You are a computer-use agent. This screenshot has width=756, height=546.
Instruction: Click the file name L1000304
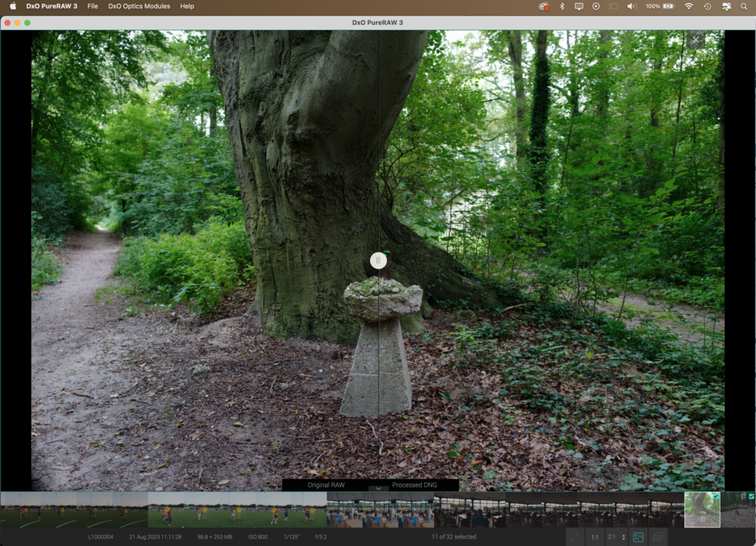coord(100,537)
